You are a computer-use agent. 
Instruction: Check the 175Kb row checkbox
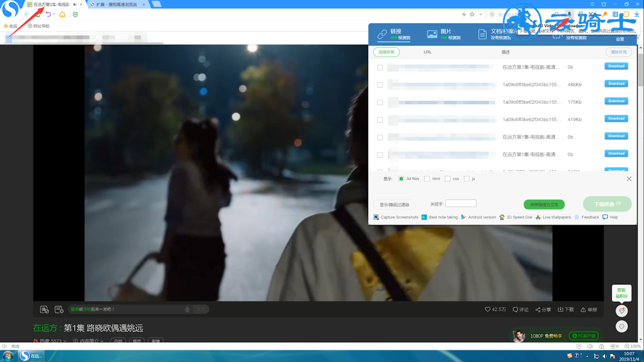[x=380, y=102]
